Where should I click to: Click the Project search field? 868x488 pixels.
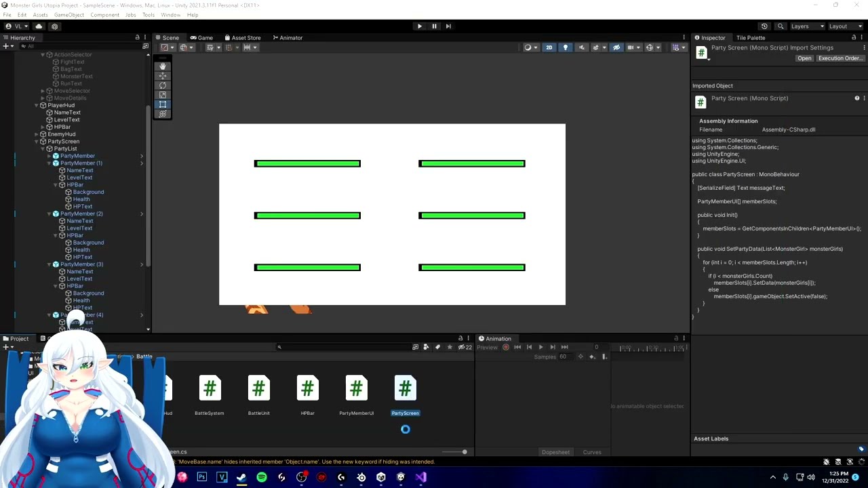click(x=342, y=347)
